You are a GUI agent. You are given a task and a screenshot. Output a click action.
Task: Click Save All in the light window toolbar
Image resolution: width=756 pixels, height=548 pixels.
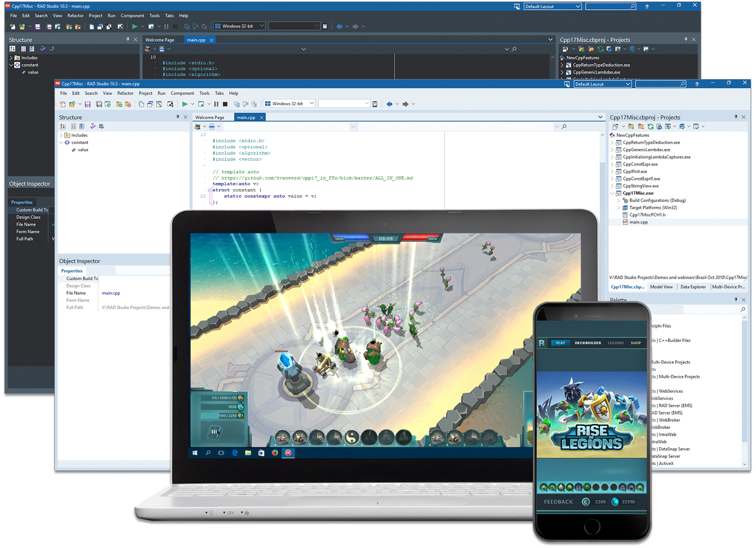[99, 104]
